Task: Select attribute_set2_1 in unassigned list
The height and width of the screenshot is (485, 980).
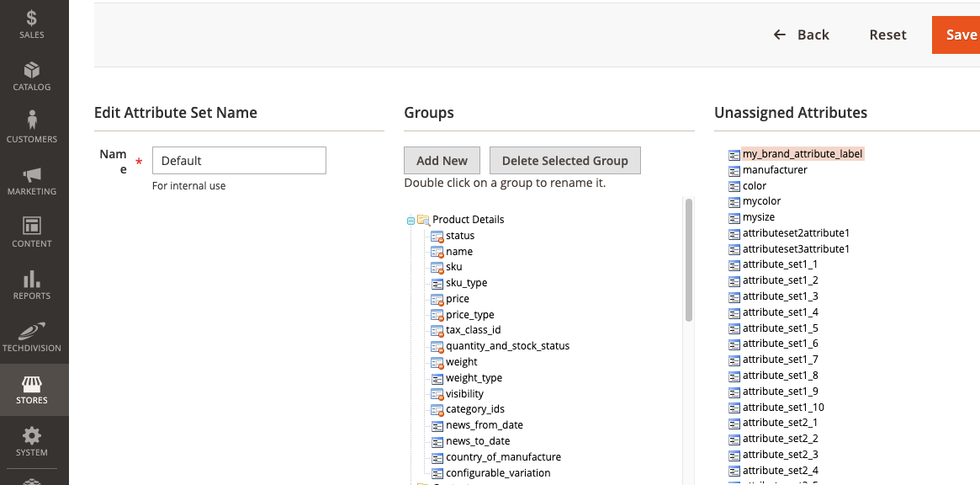Action: point(780,423)
